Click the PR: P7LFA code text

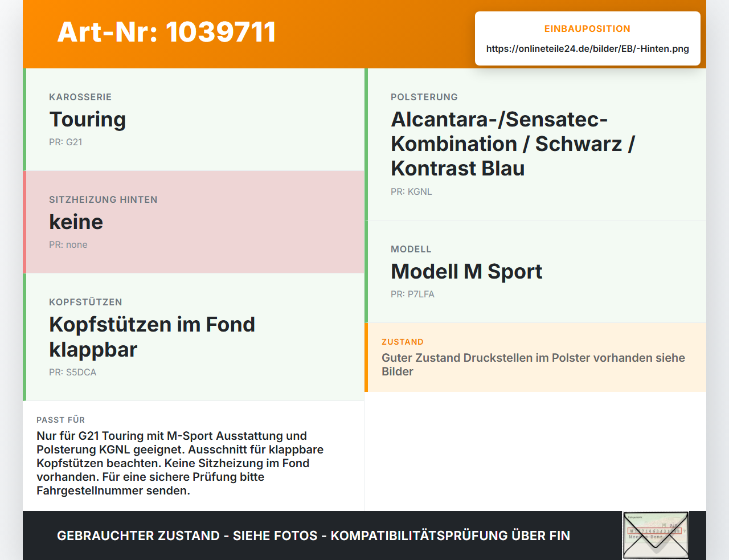pos(412,294)
